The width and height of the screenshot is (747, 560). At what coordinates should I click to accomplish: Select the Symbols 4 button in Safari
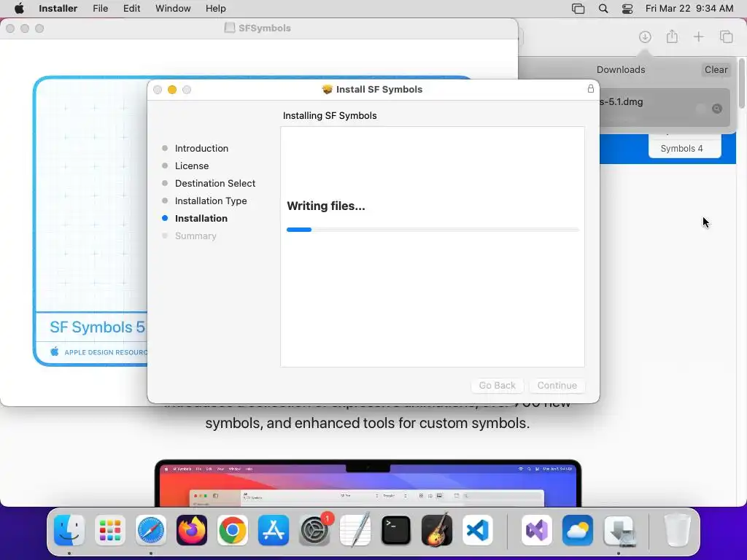point(684,146)
